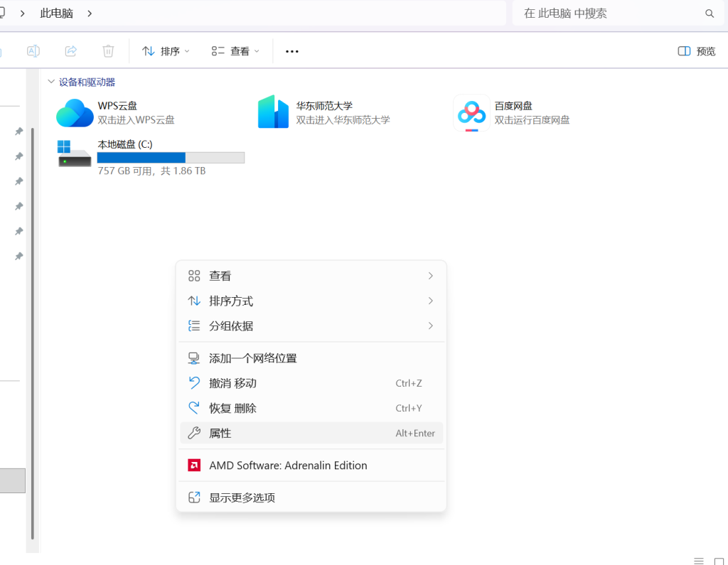Open the 查看 view dropdown in toolbar
Screen dimensions: 728x565
pos(236,51)
